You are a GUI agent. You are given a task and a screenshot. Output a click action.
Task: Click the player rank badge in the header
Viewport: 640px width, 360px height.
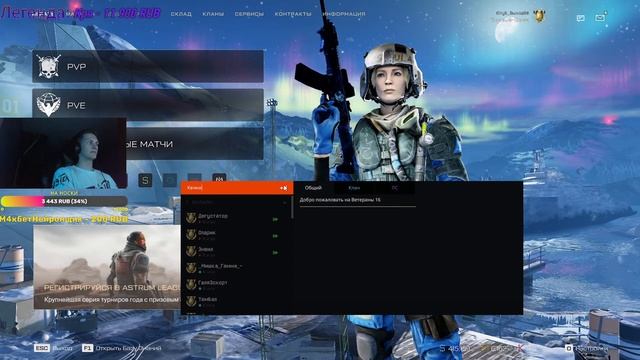tap(540, 16)
